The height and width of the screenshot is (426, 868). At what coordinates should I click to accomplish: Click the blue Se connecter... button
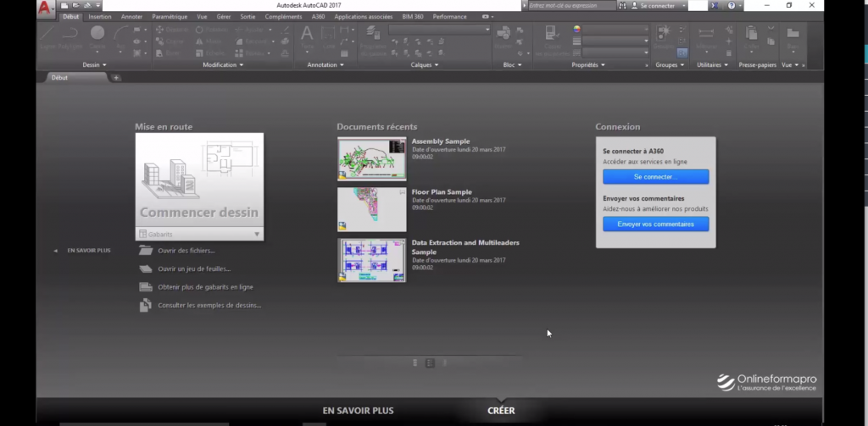click(655, 176)
